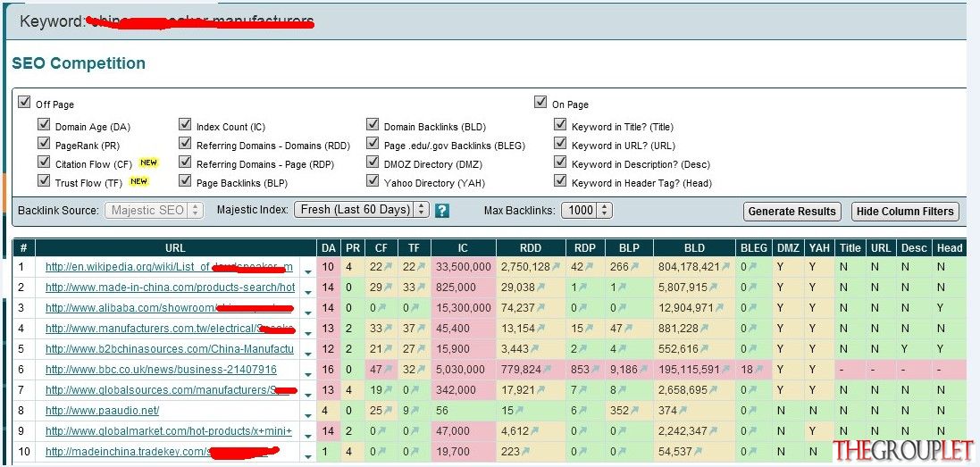The width and height of the screenshot is (980, 467).
Task: Click BLD arrow next to 552,616
Action: click(x=704, y=349)
